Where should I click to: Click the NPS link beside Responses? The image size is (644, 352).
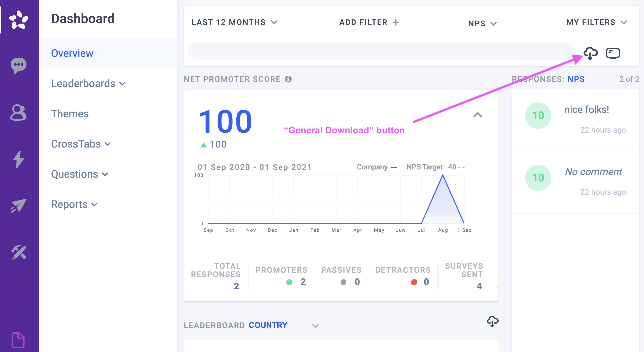[x=576, y=79]
